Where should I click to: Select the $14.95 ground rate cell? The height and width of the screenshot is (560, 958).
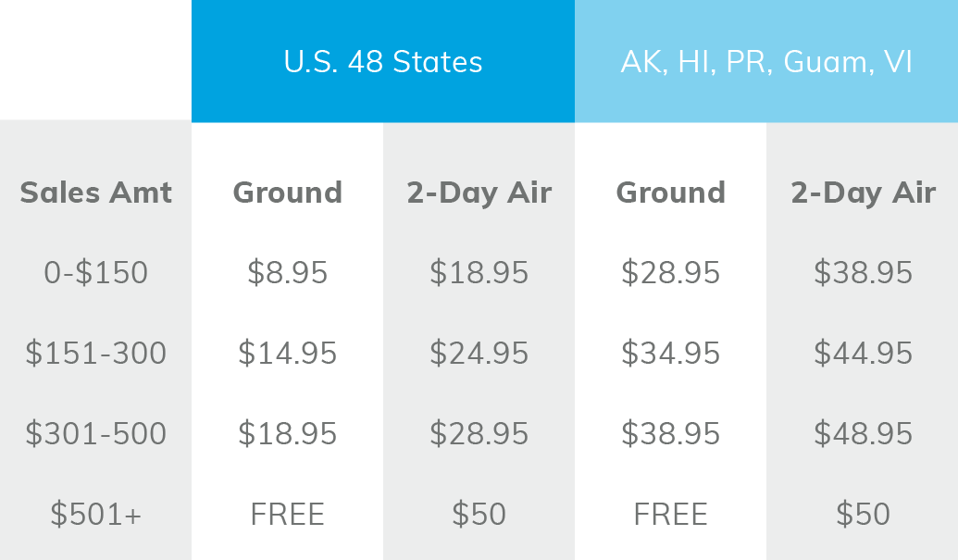(x=287, y=354)
